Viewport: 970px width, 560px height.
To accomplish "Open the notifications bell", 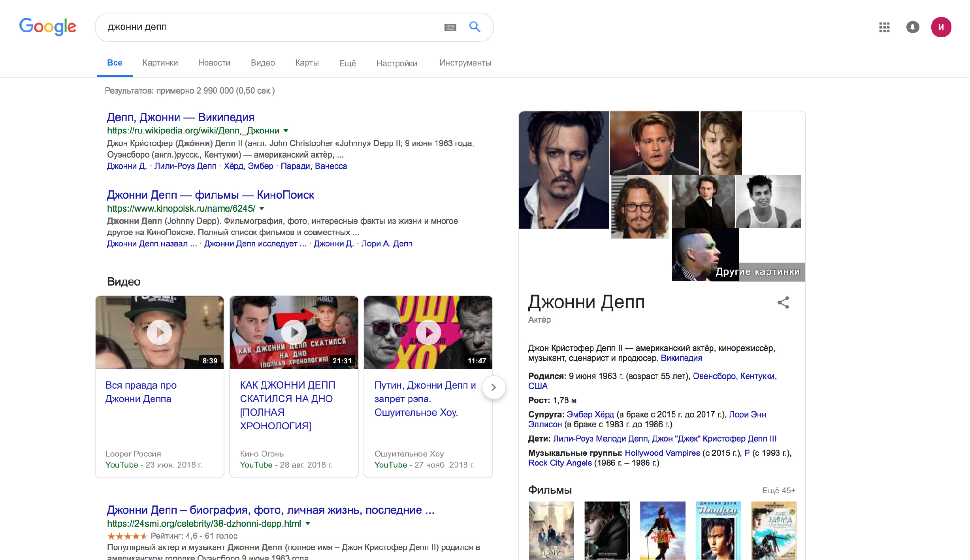I will [912, 27].
